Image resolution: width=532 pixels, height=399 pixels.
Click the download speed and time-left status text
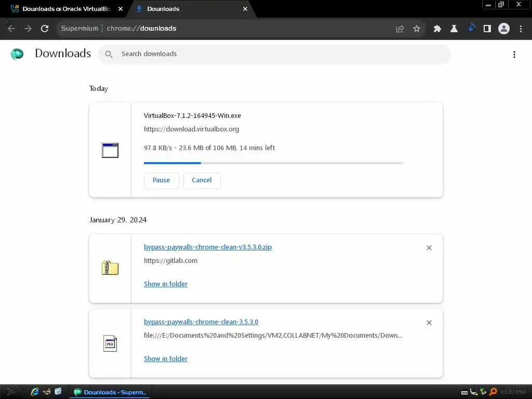click(x=209, y=148)
